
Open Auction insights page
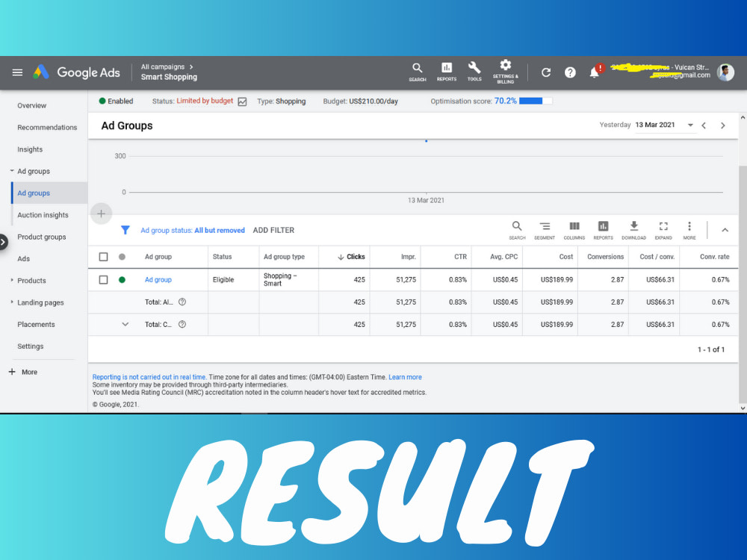click(x=43, y=215)
